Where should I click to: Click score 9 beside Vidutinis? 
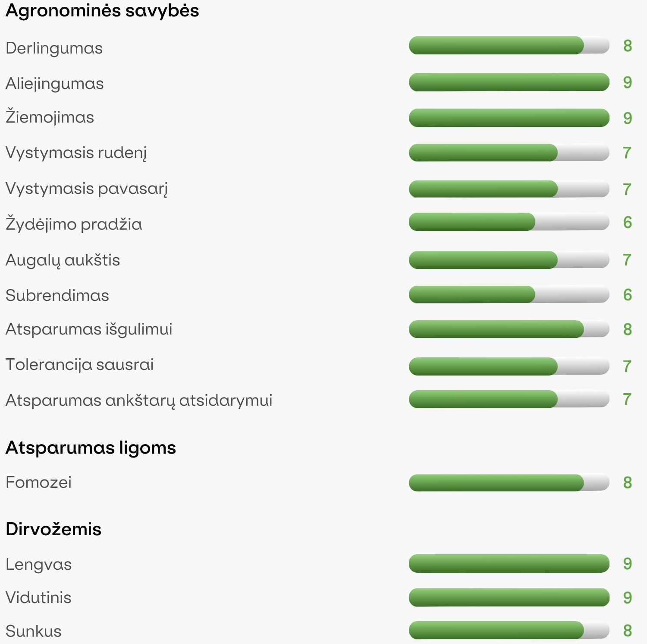(x=628, y=597)
